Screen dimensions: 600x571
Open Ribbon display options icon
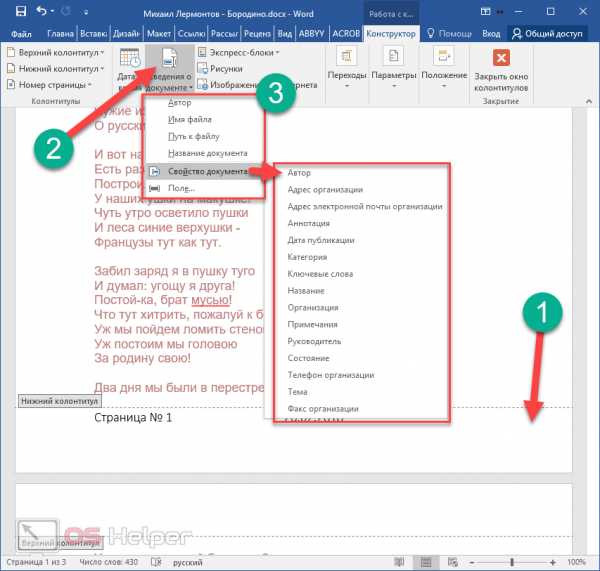coord(485,11)
